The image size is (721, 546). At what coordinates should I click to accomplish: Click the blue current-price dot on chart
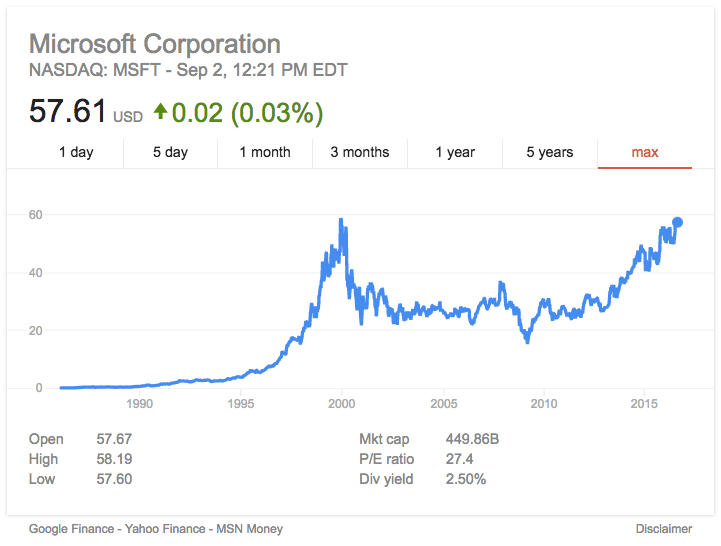coord(677,222)
